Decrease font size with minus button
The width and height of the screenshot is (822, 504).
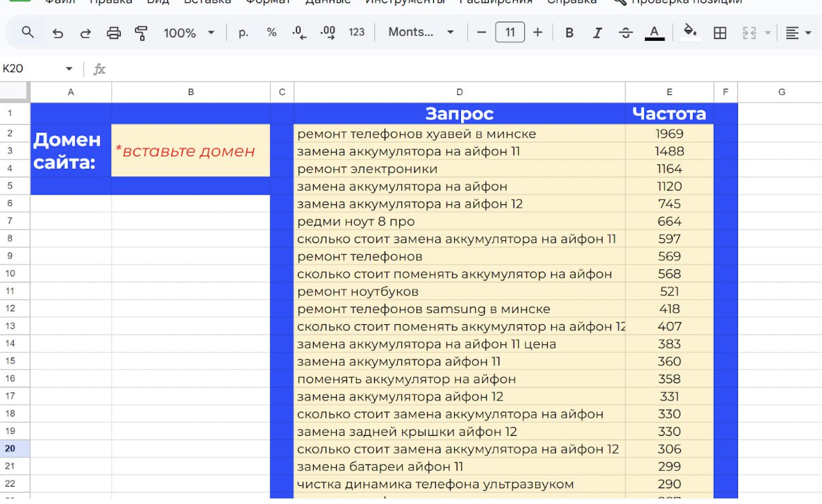coord(481,33)
